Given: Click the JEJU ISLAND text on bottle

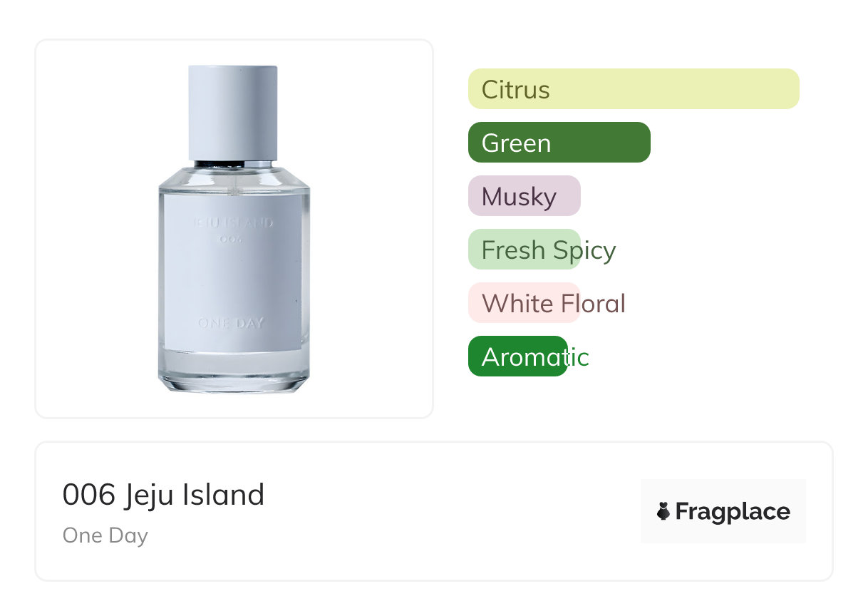Looking at the screenshot, I should 233,223.
